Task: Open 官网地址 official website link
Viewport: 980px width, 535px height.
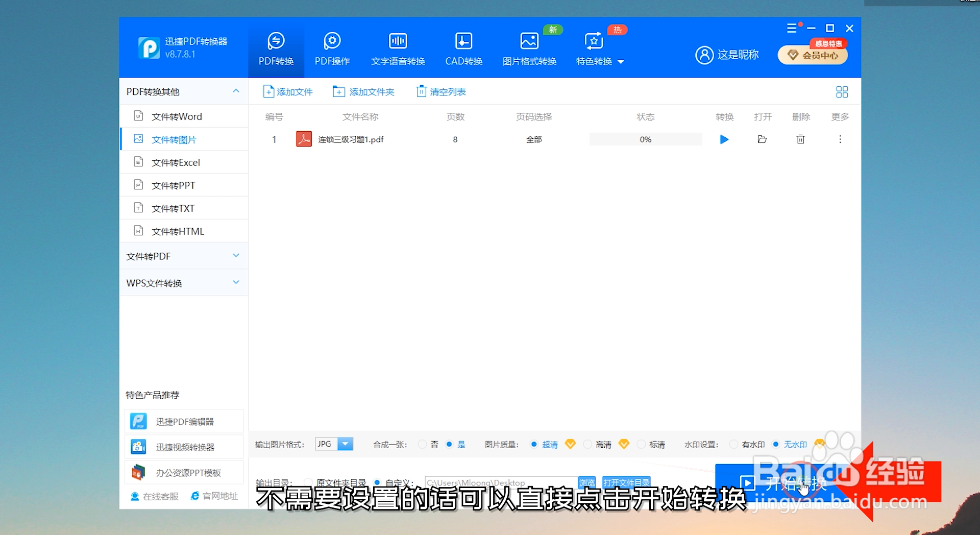Action: point(214,496)
